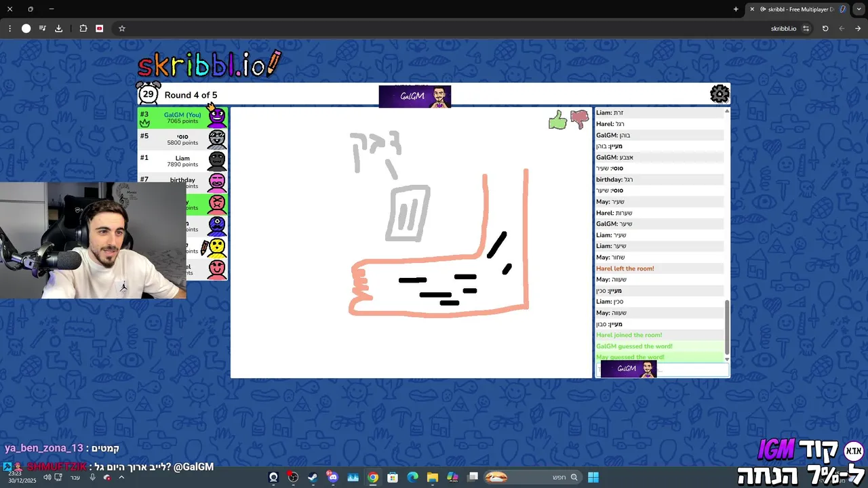Click the microphone icon in system tray
Screen dimensions: 868x488
tap(92, 477)
